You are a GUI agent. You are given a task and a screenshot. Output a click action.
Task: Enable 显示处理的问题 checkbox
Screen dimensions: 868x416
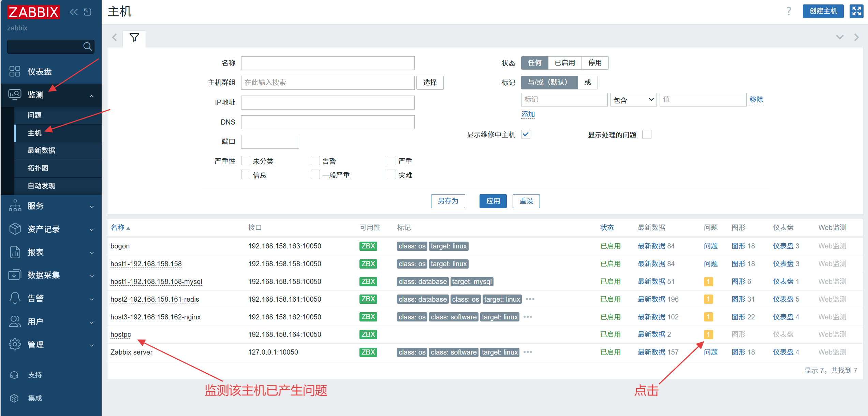pyautogui.click(x=647, y=134)
